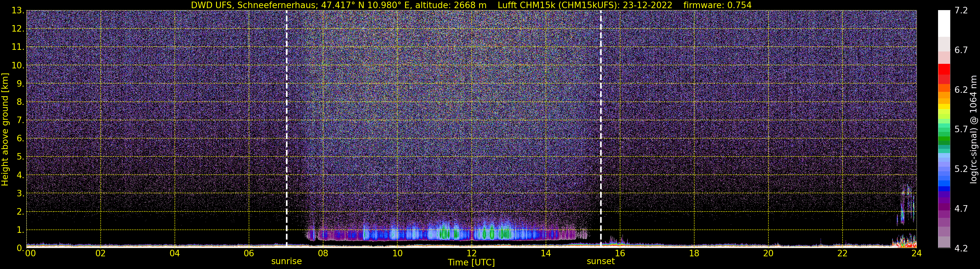Click the y-axis tick label '9.'
980x269 pixels.
tap(20, 84)
